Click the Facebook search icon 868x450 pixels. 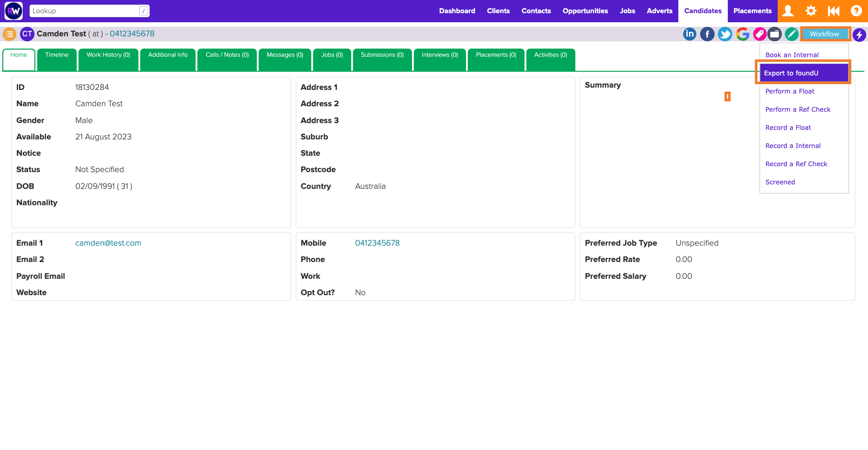[707, 34]
